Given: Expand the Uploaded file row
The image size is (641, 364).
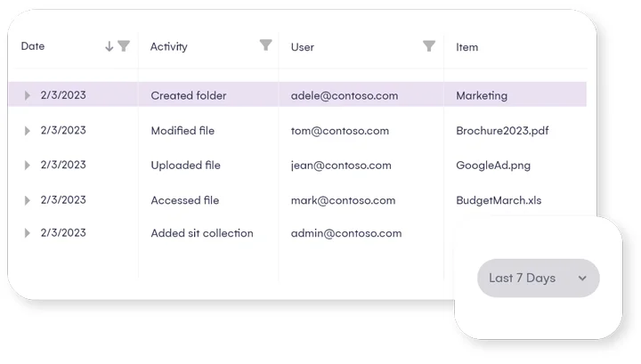Looking at the screenshot, I should [x=27, y=166].
